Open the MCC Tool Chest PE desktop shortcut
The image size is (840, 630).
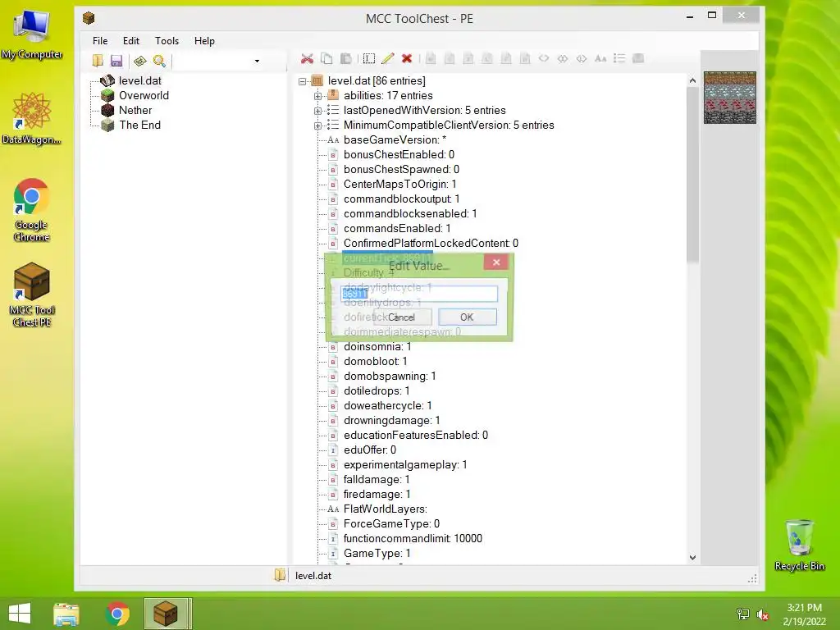point(32,294)
